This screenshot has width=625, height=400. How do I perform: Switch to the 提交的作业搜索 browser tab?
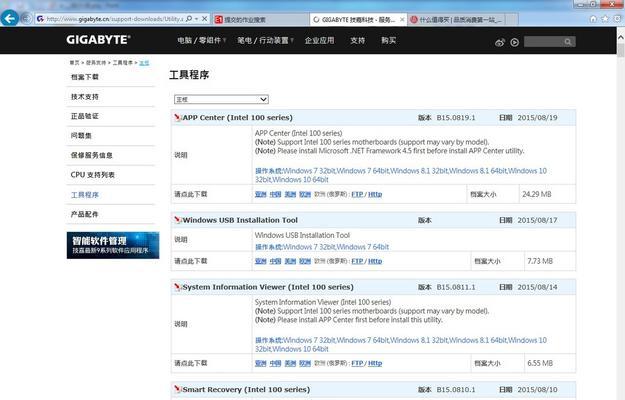point(261,19)
